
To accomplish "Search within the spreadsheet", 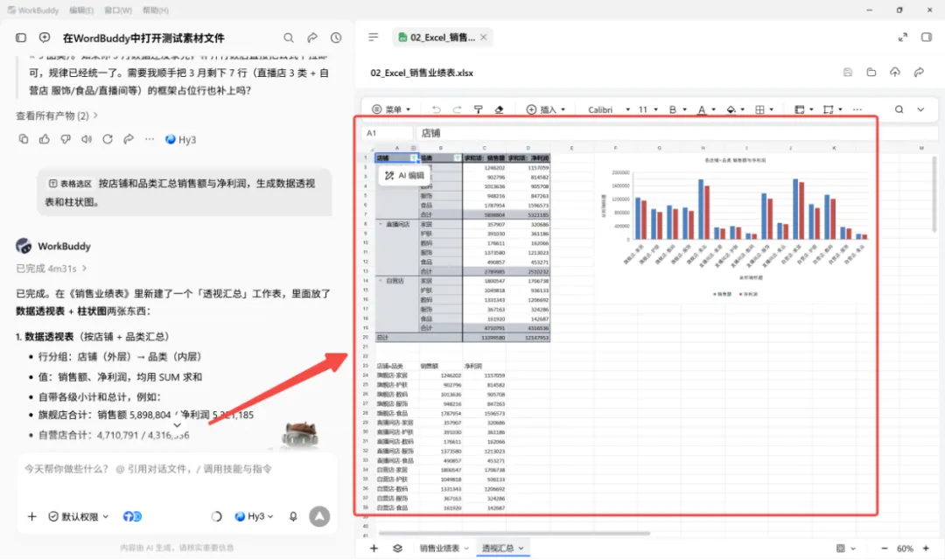I will click(x=899, y=109).
